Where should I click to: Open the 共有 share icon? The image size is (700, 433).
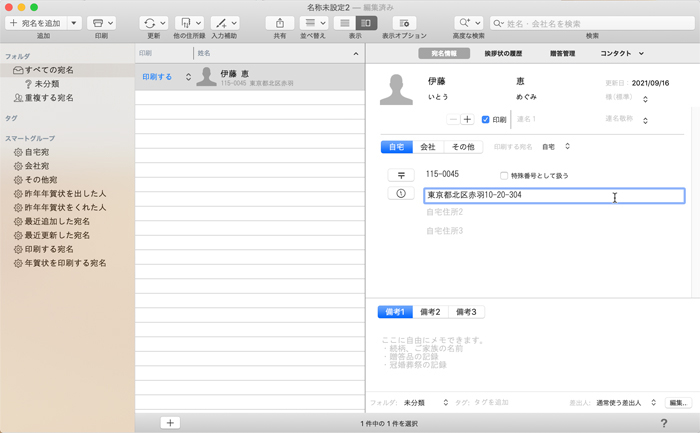point(280,22)
